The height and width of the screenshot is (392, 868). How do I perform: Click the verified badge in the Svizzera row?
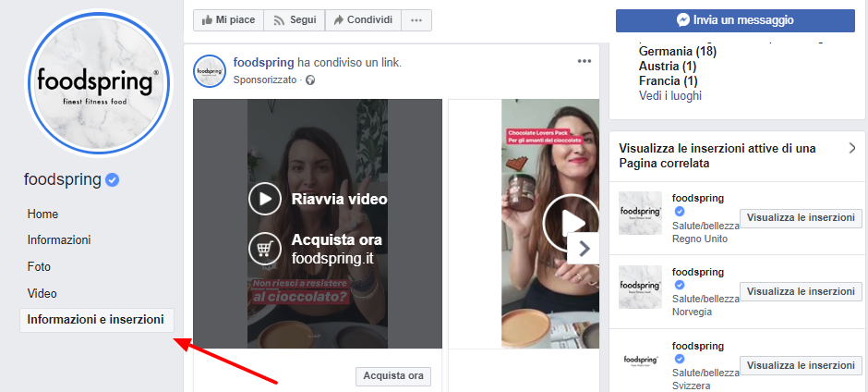click(680, 358)
